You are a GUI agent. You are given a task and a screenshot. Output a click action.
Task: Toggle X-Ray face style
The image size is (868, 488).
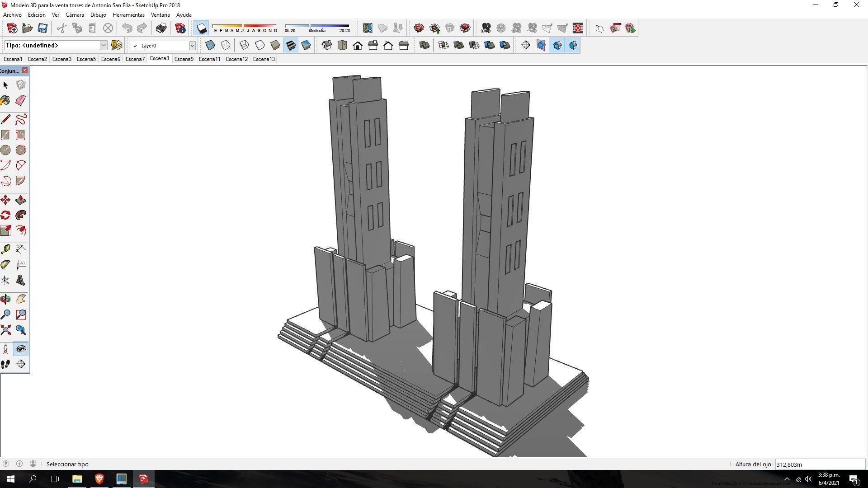click(x=210, y=45)
